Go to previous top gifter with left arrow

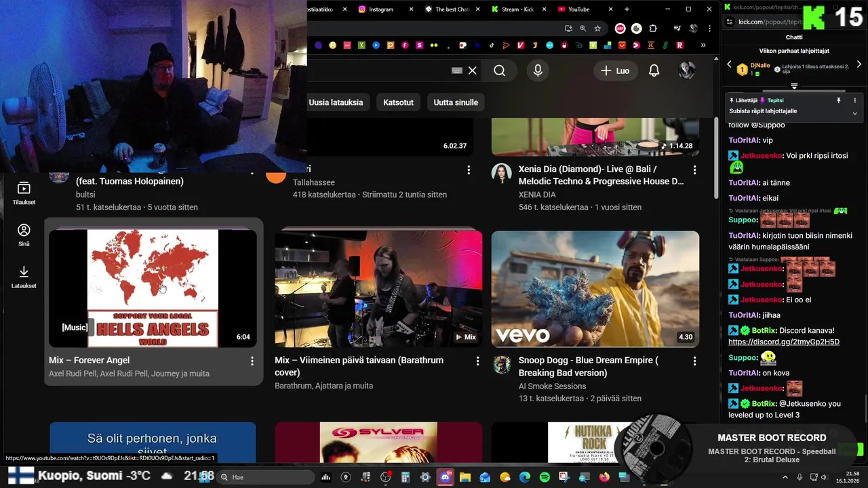730,65
